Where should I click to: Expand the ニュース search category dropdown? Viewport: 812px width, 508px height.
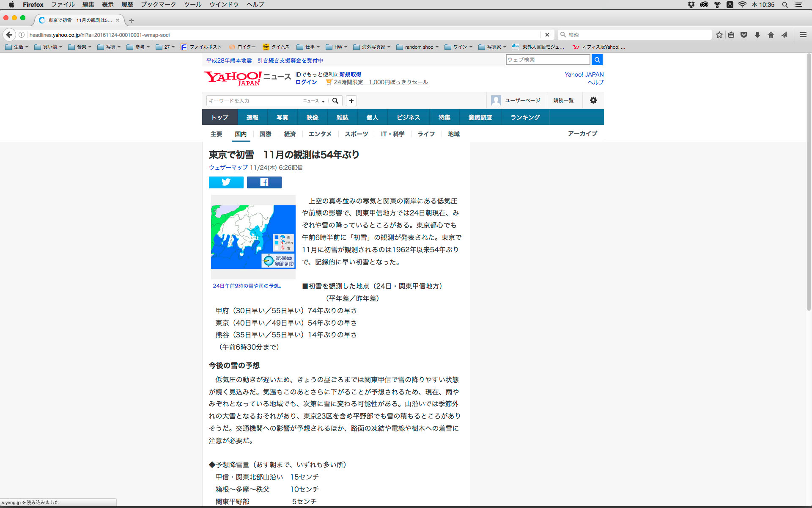coord(314,101)
